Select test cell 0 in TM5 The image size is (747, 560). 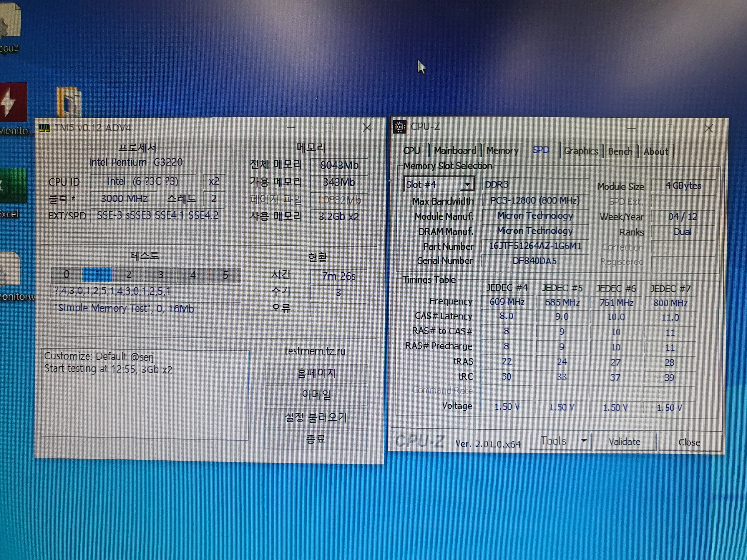click(x=66, y=274)
